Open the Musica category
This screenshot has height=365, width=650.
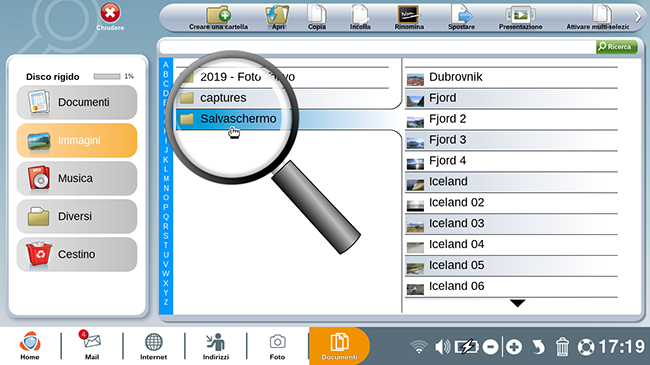pos(77,178)
